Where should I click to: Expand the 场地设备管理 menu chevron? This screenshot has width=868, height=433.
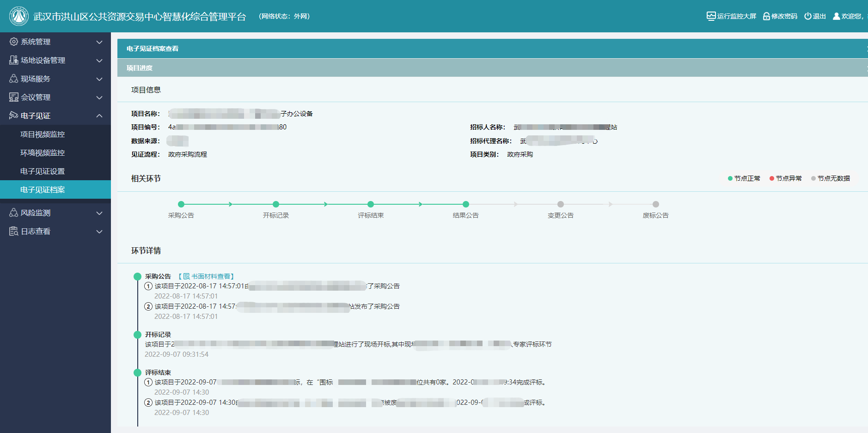[99, 61]
